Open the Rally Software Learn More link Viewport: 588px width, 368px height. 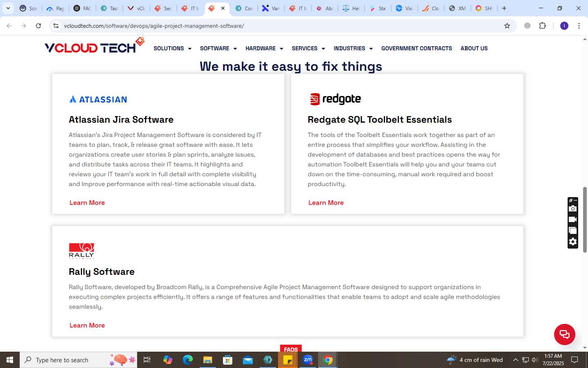[x=87, y=325]
